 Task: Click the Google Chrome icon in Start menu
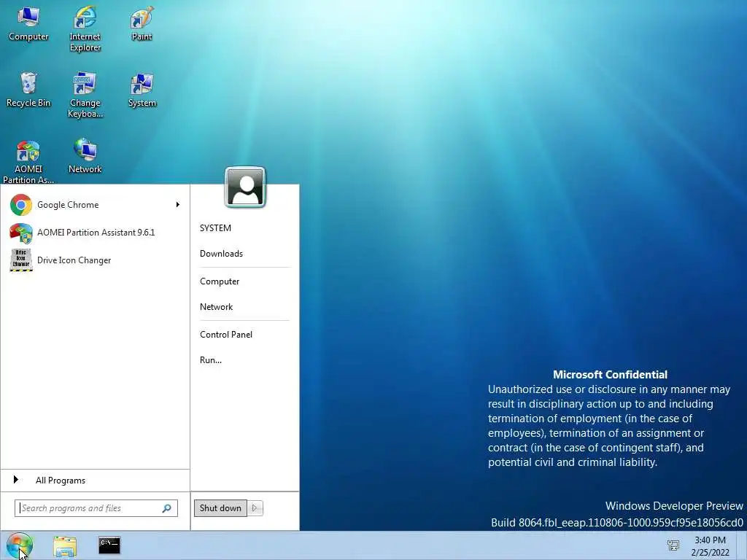[x=21, y=205]
